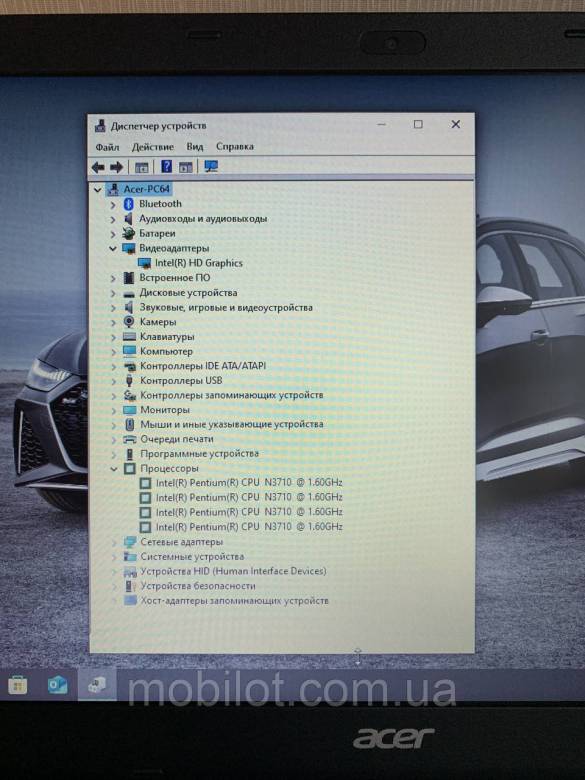Click the Device Manager taskbar icon
This screenshot has width=585, height=780.
tap(97, 685)
